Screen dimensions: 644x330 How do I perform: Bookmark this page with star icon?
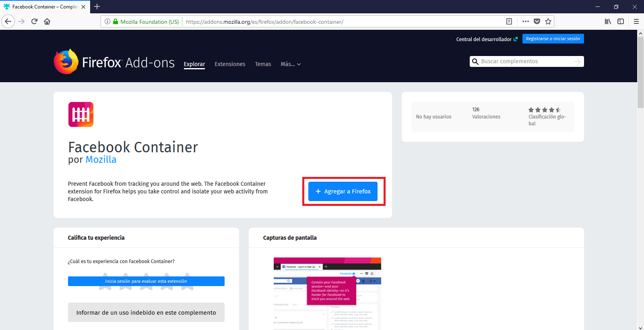[x=548, y=21]
